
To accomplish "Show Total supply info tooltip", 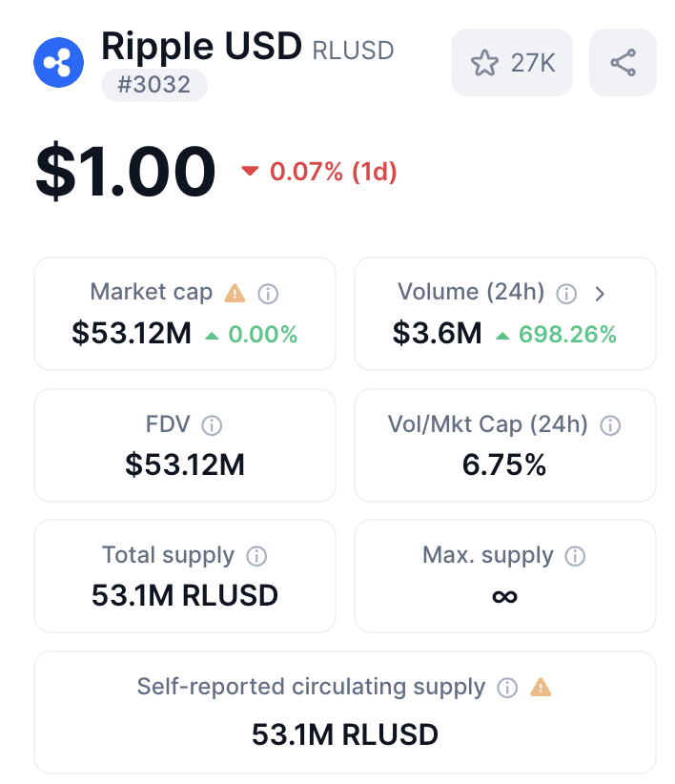I will [x=256, y=556].
